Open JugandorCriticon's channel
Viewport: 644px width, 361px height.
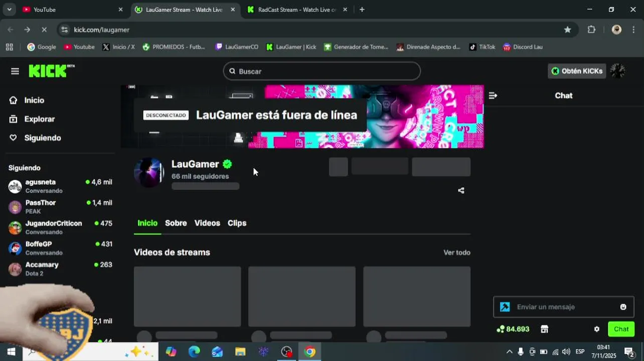[60, 227]
